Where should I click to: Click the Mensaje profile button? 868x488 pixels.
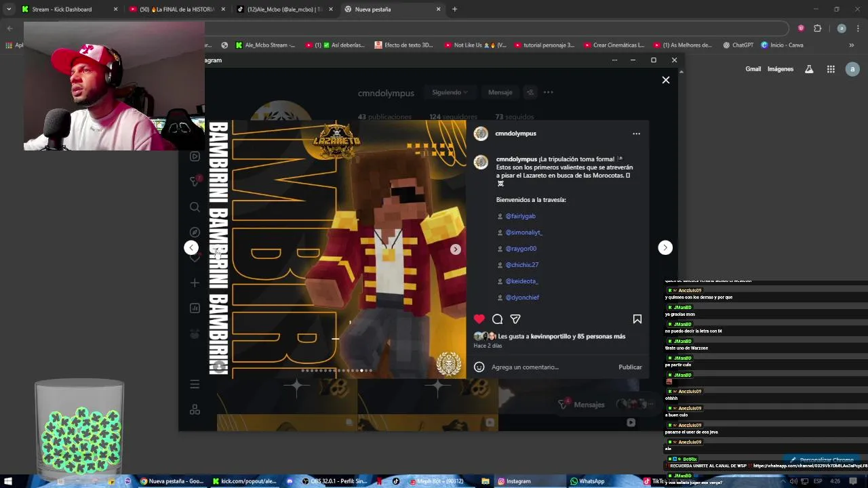click(x=500, y=92)
